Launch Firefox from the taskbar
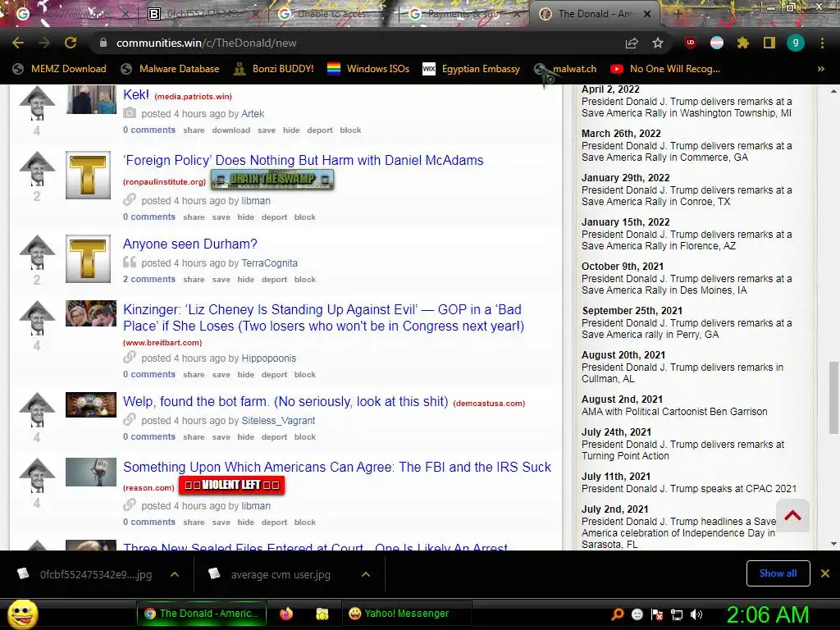840x630 pixels. coord(286,614)
